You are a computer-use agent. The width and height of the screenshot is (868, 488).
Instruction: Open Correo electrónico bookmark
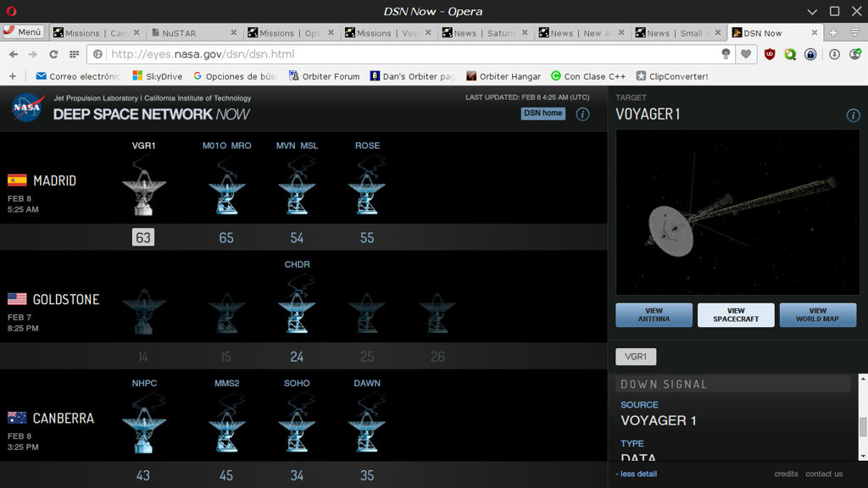click(77, 76)
